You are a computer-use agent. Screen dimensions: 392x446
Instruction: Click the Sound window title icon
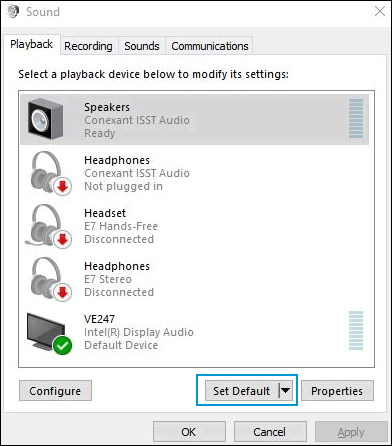[13, 12]
